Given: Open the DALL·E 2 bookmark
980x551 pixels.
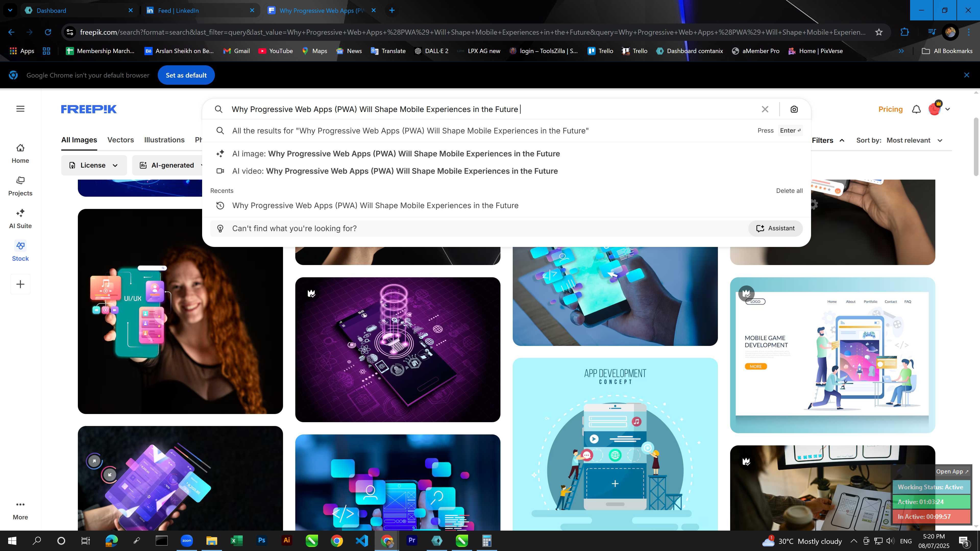Looking at the screenshot, I should click(x=431, y=51).
